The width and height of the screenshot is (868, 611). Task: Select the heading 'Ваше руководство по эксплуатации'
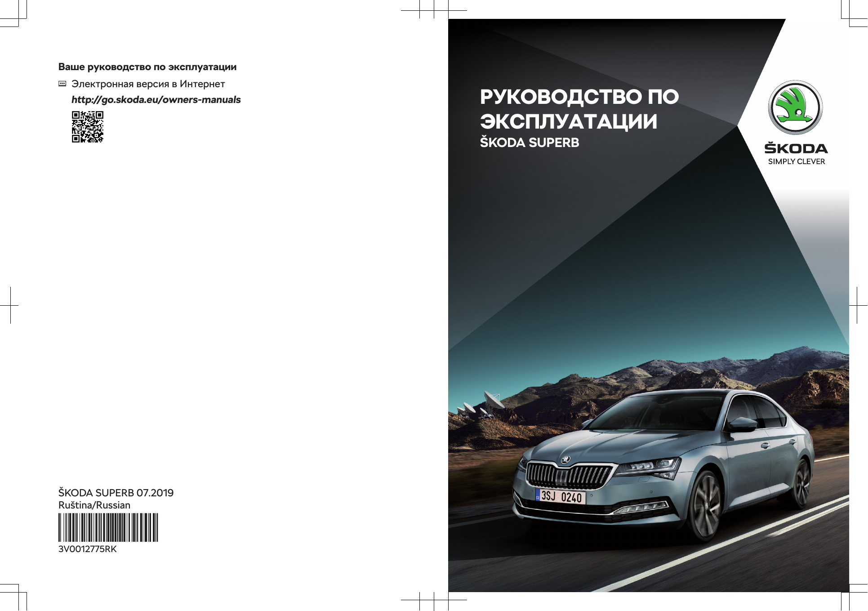pos(147,67)
